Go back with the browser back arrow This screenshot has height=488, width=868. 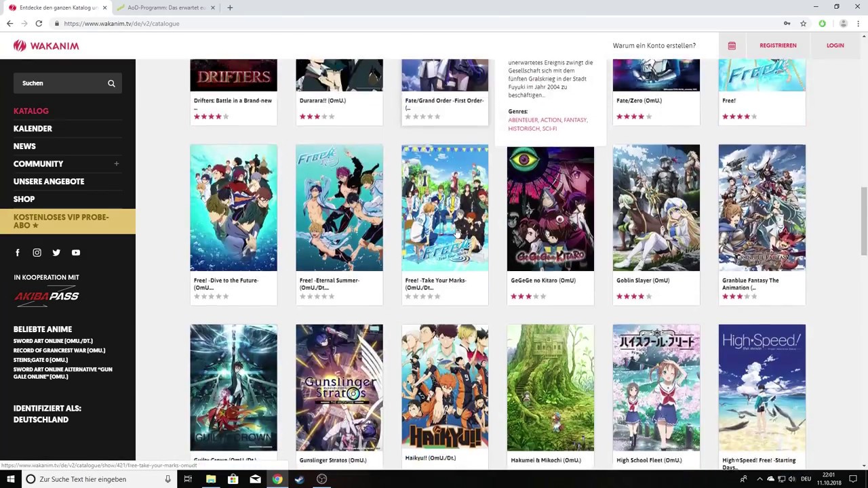[x=9, y=24]
